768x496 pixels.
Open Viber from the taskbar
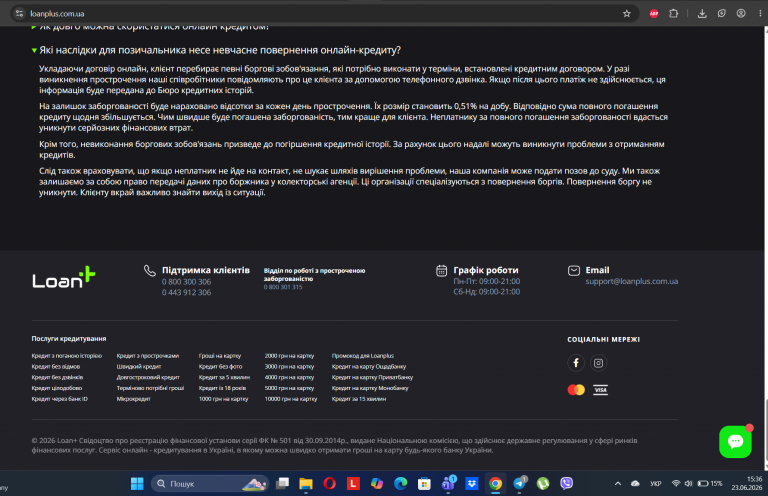(x=567, y=484)
